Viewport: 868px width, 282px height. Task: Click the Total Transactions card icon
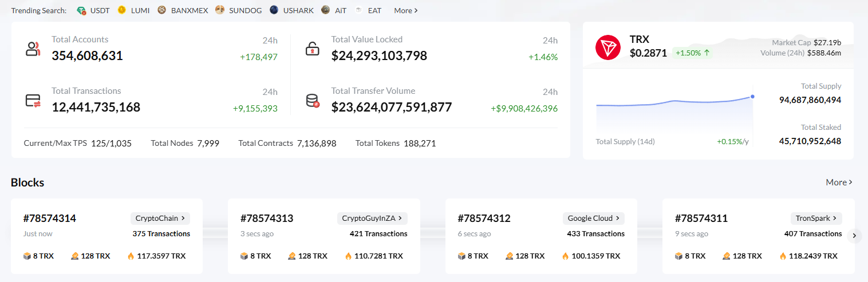33,101
